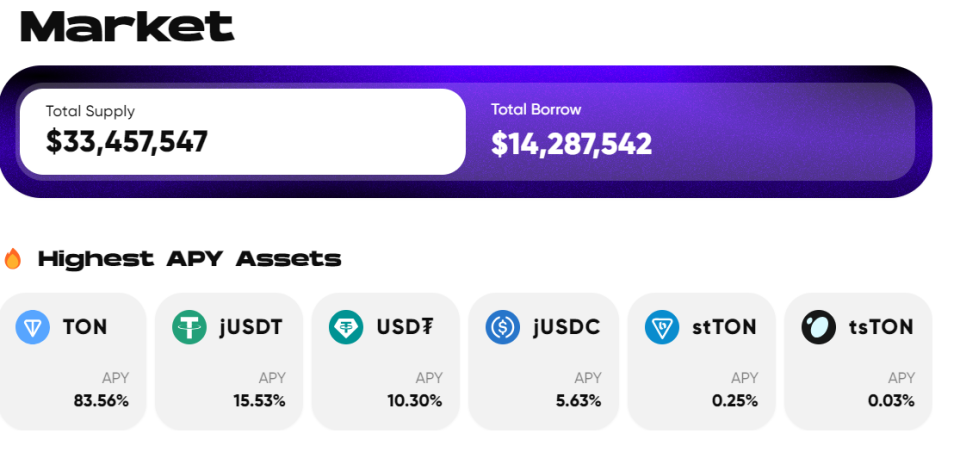This screenshot has height=452, width=960.
Task: Click the tsTON coin icon
Action: pos(818,327)
